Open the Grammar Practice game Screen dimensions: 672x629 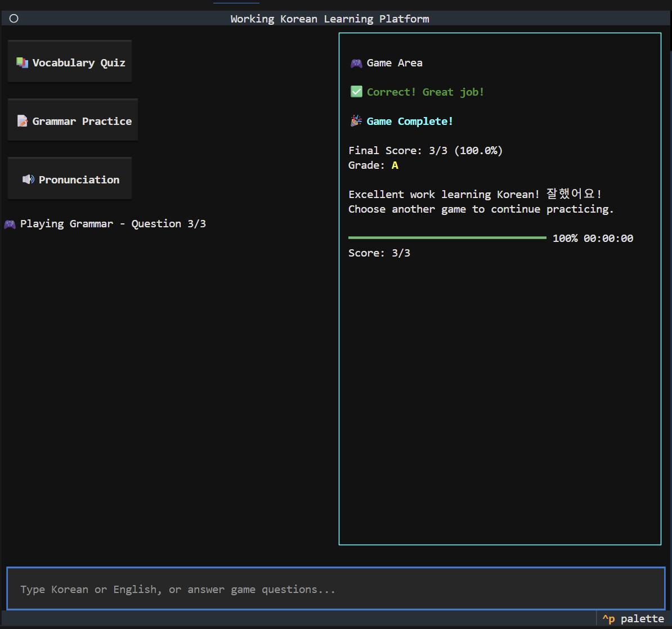click(x=73, y=121)
